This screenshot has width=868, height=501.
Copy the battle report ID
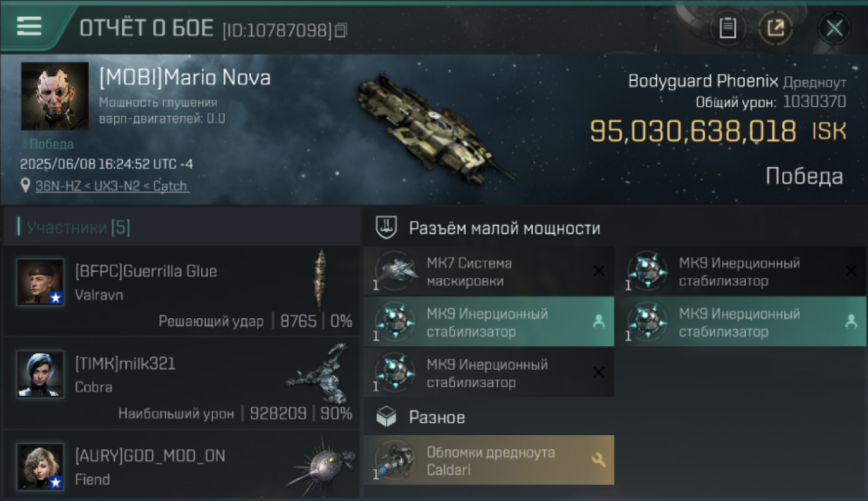[x=341, y=30]
